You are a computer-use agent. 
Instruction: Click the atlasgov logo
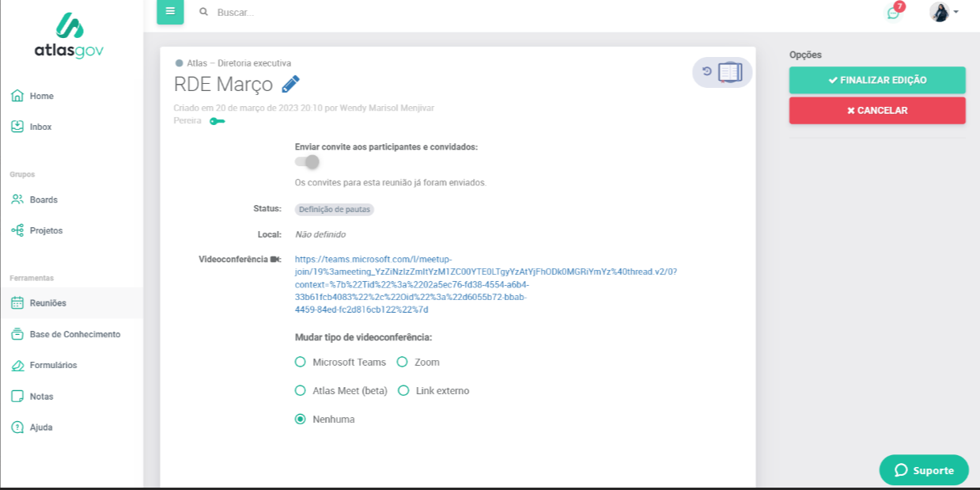69,36
